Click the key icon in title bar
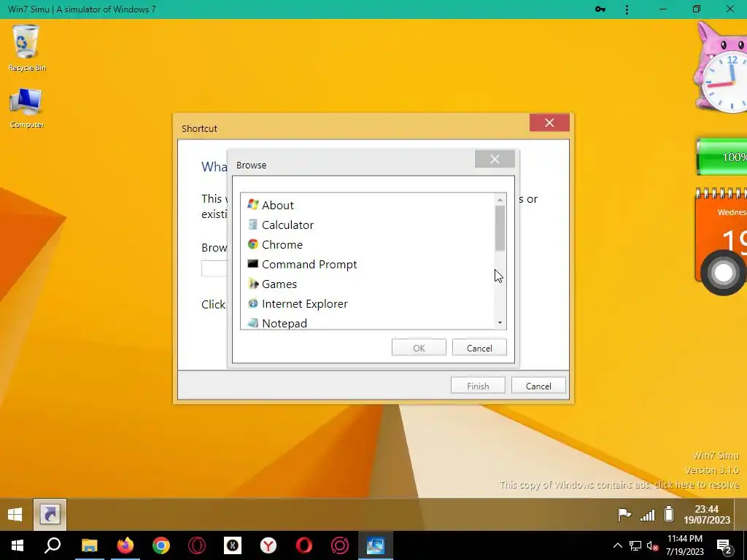 point(600,9)
